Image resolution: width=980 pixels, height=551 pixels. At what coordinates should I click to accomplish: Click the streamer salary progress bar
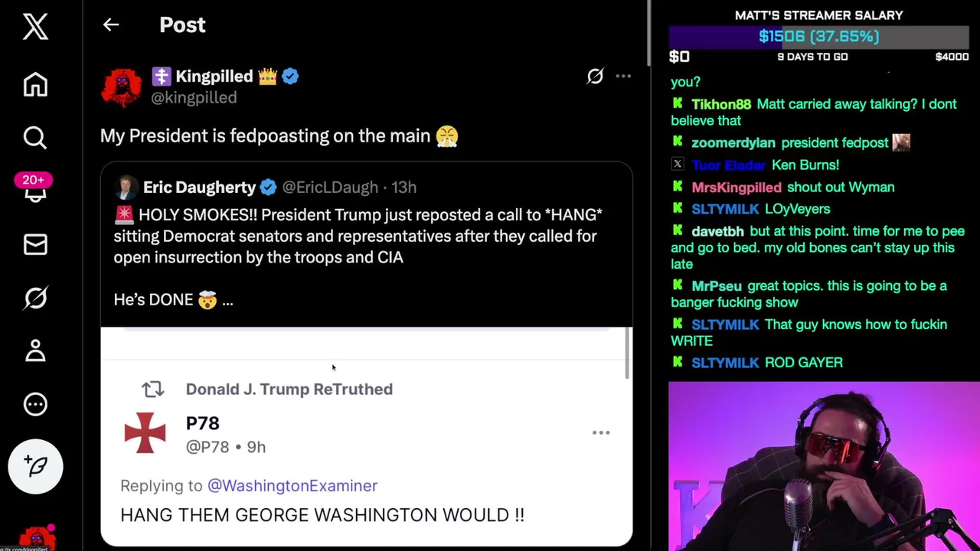click(818, 37)
